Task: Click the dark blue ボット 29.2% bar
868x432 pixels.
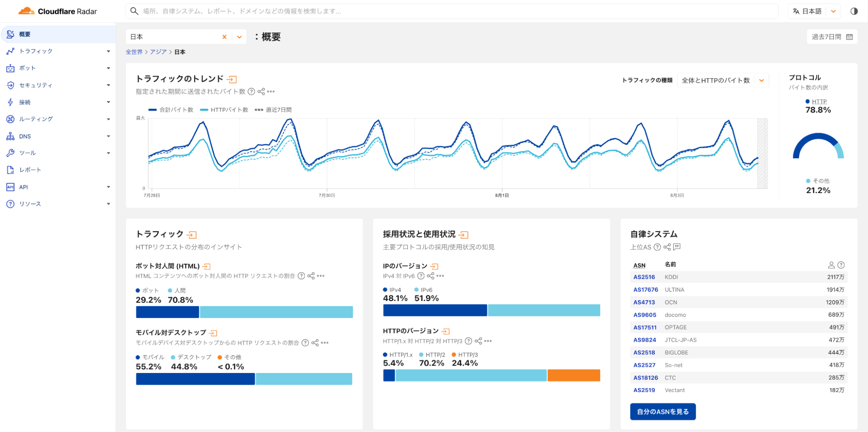Action: (167, 312)
